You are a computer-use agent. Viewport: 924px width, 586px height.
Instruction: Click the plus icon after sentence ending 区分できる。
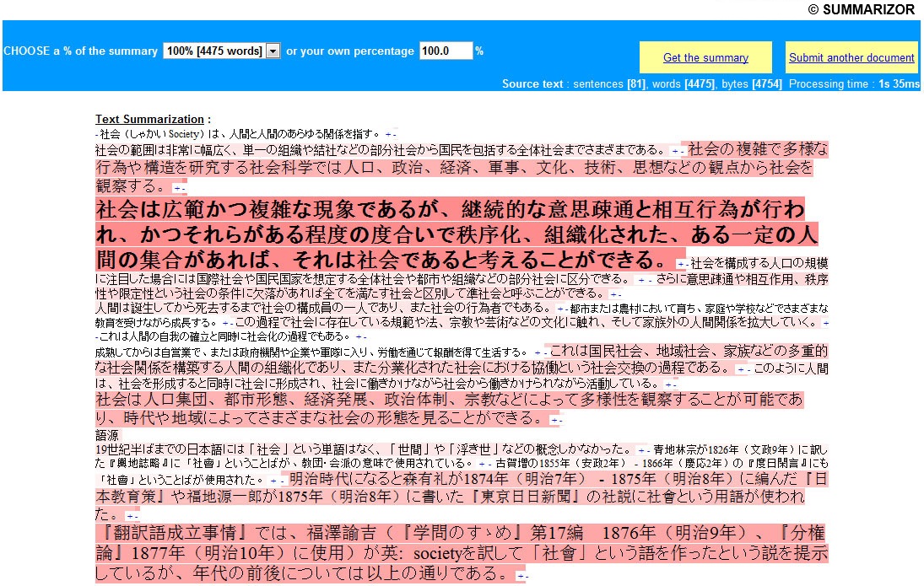641,280
